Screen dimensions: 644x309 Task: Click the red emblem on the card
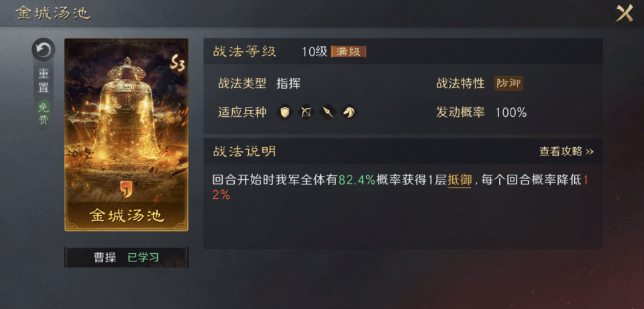[125, 188]
